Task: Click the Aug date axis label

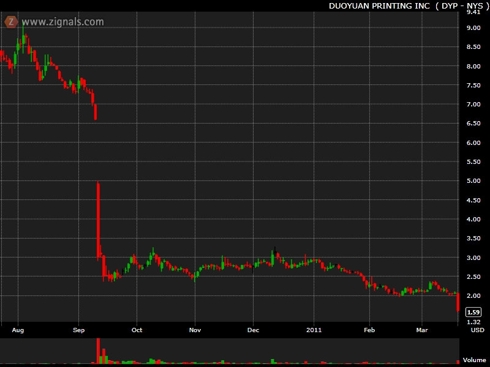Action: 18,330
